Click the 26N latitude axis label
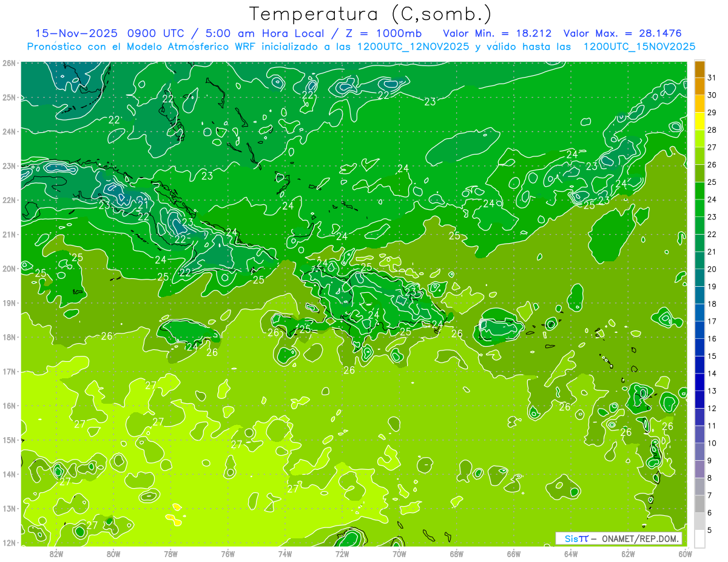Viewport: 728px width, 562px height. point(9,63)
